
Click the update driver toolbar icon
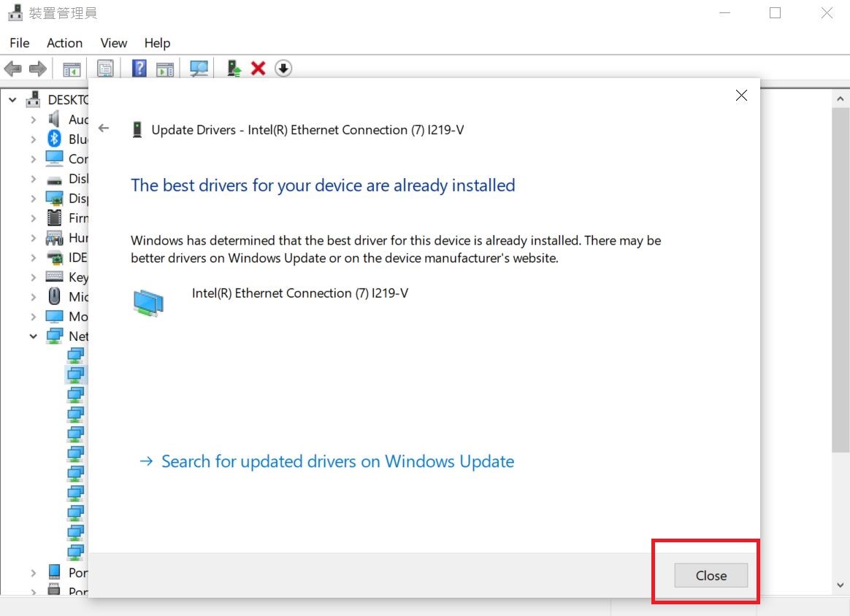234,68
